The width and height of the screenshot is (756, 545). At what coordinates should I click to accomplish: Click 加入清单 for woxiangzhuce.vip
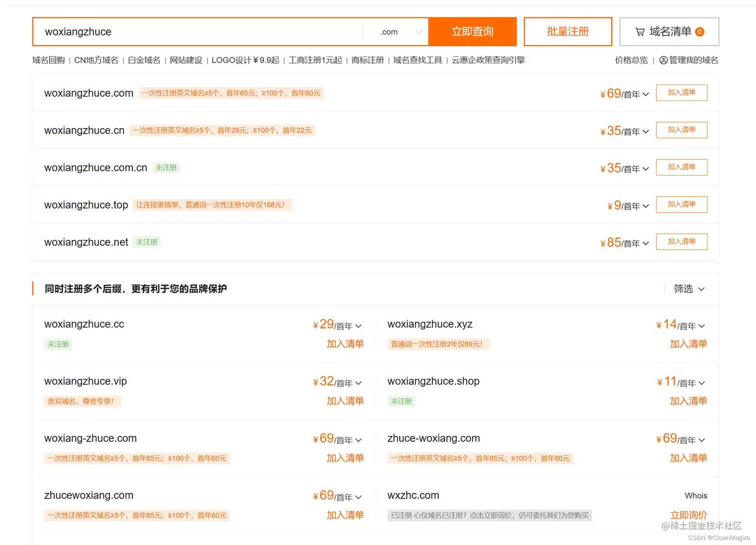click(345, 401)
